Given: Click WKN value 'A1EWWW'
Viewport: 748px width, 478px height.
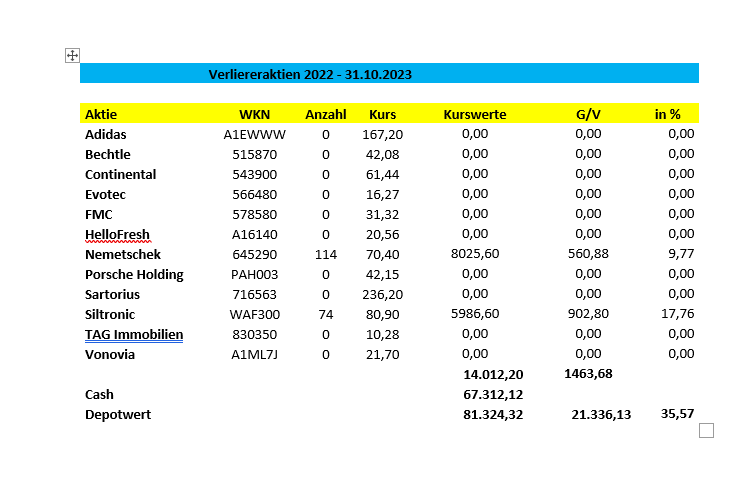Looking at the screenshot, I should click(254, 135).
